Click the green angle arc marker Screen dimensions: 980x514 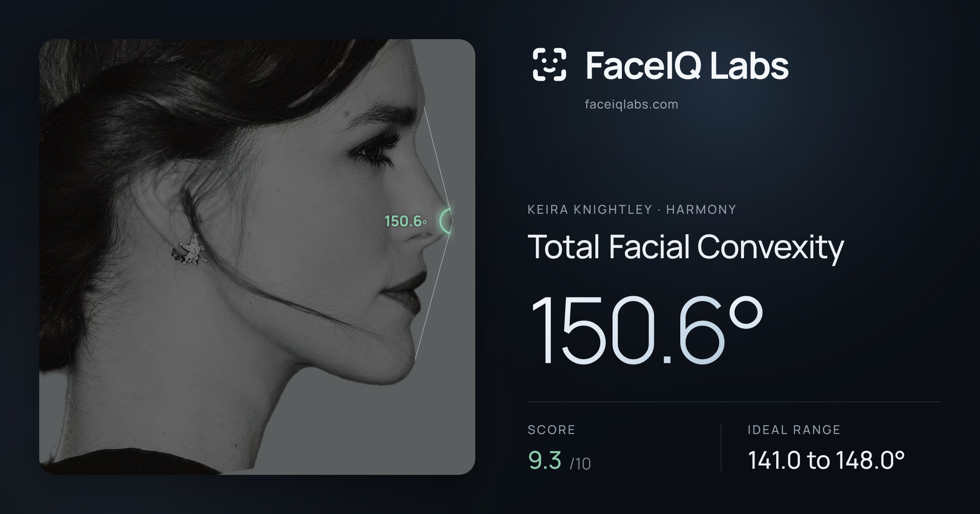445,221
